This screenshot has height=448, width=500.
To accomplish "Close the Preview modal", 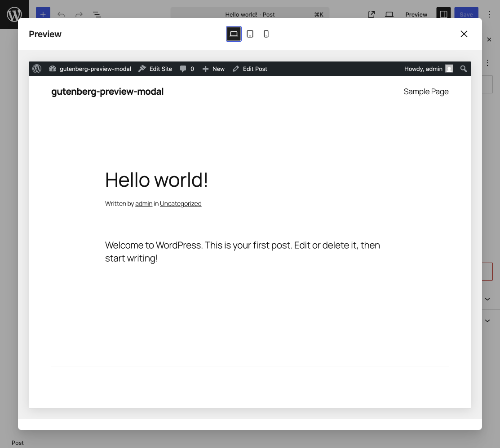I will 464,34.
